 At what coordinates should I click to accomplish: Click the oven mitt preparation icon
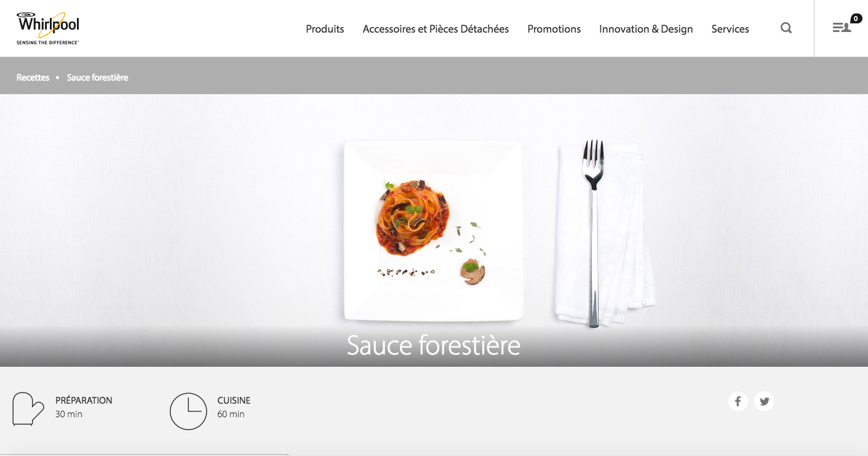point(28,409)
